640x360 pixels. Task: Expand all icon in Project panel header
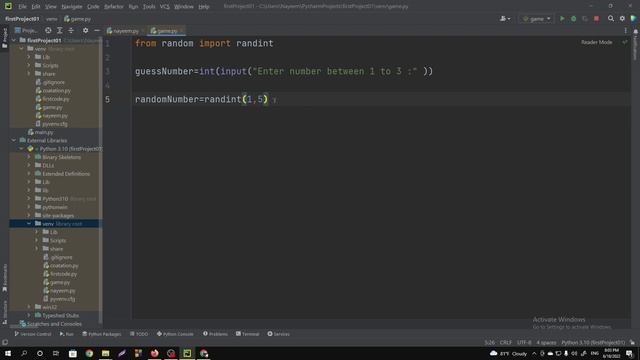60,31
